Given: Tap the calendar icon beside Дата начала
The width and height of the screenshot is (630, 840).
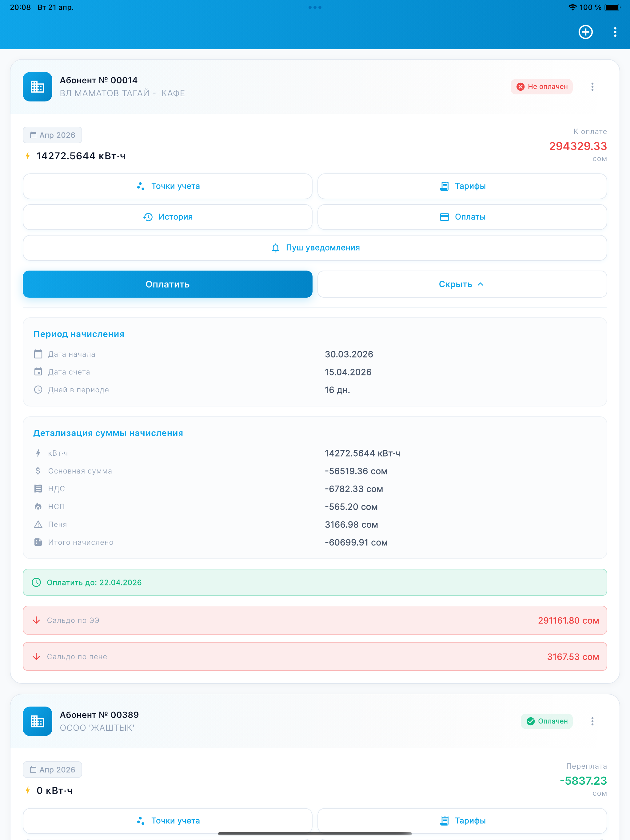Looking at the screenshot, I should (x=38, y=354).
